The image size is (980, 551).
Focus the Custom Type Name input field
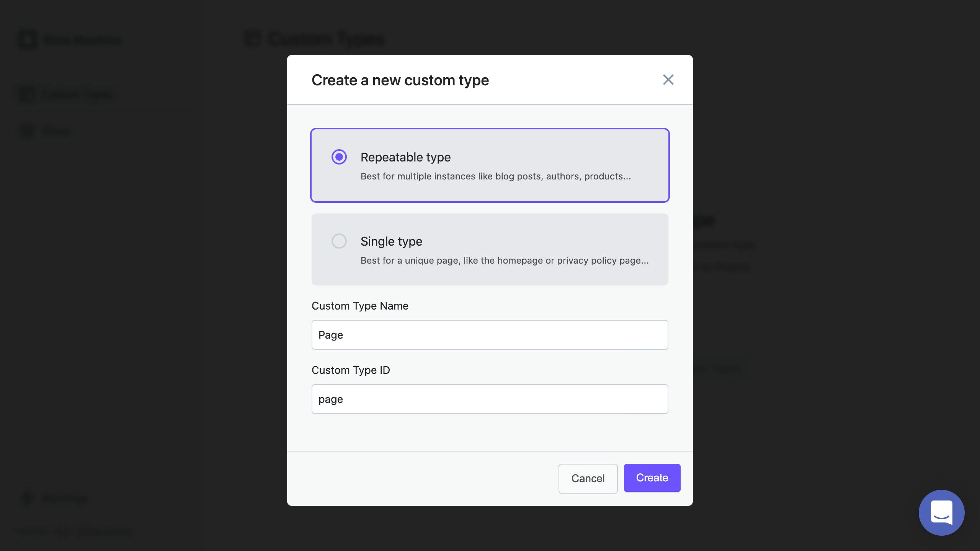(x=490, y=334)
